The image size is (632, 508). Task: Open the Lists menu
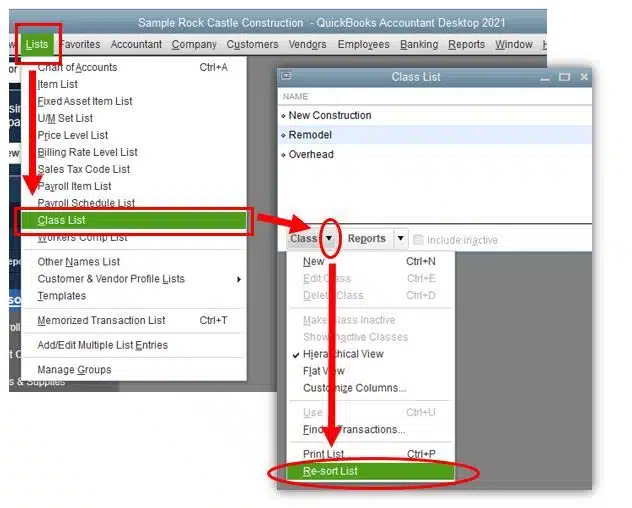pos(37,44)
